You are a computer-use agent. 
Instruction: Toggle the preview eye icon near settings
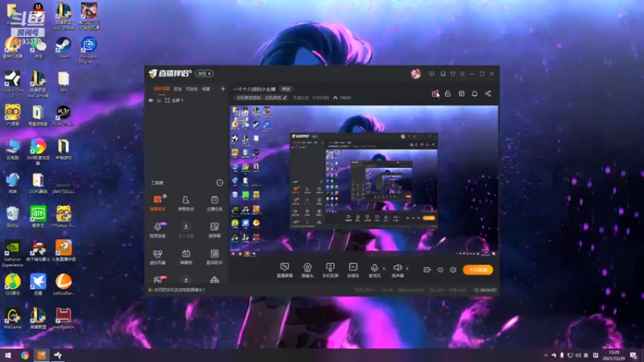(x=440, y=269)
